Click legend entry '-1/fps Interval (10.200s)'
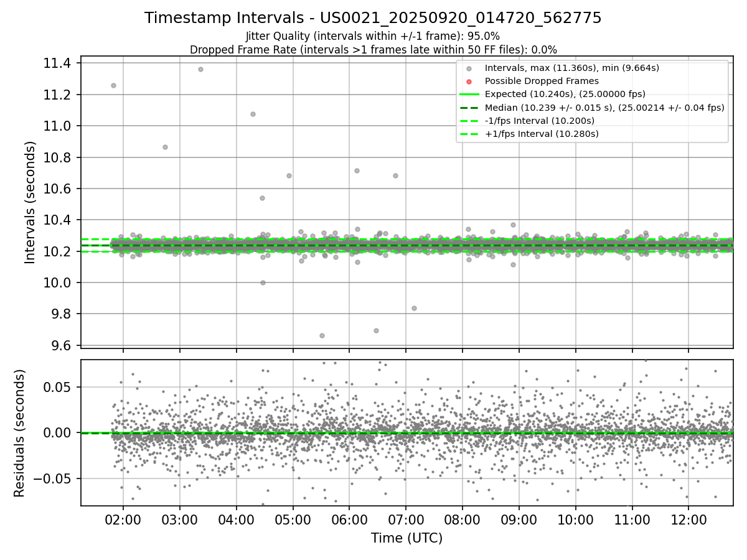The width and height of the screenshot is (747, 560). (x=540, y=121)
